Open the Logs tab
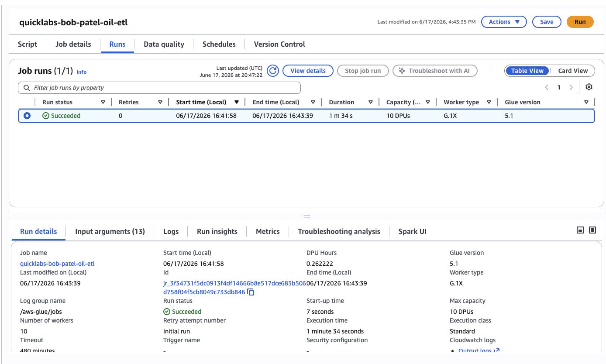Viewport: 606px width, 364px height. (171, 231)
